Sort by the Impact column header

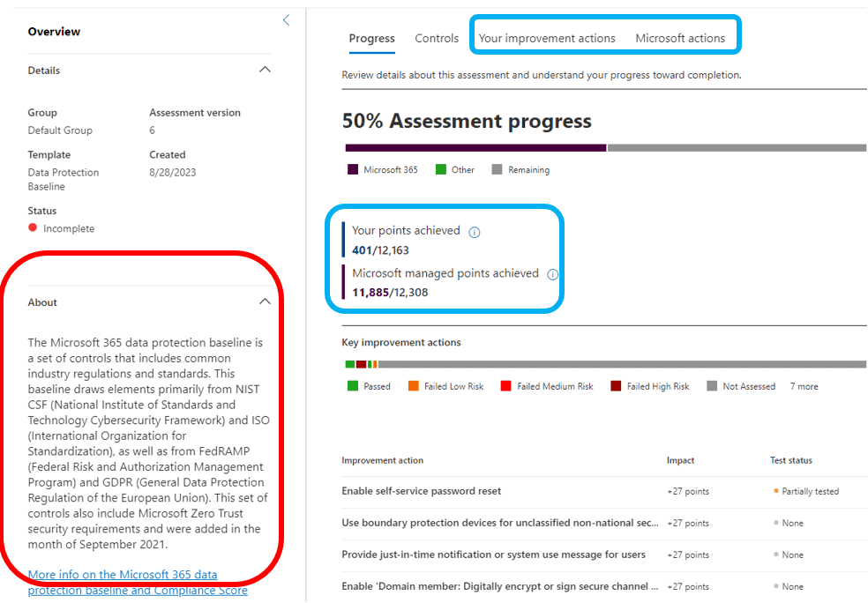click(x=680, y=460)
